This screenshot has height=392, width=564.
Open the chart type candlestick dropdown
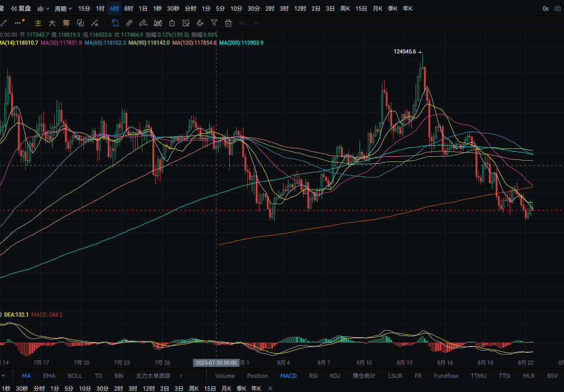coord(43,8)
